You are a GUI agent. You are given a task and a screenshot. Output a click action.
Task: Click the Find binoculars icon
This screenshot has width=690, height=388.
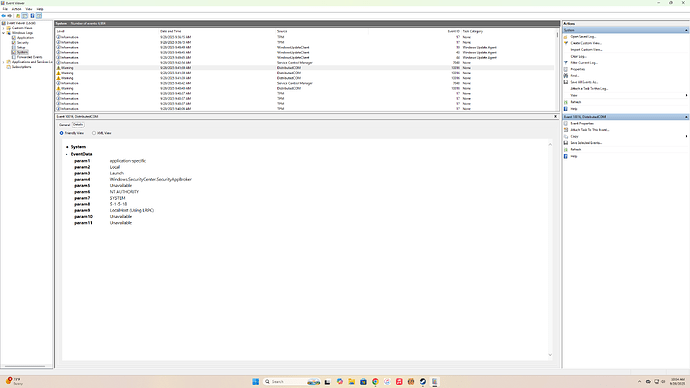point(566,76)
